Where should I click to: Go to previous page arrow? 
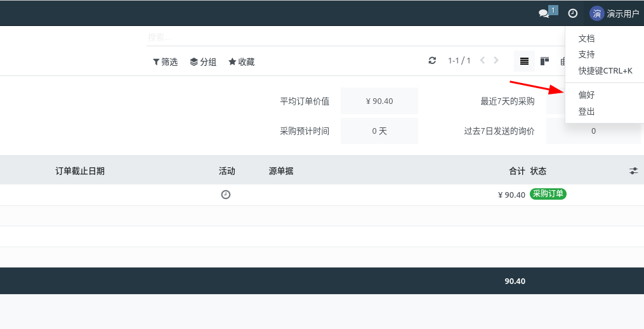pos(483,61)
